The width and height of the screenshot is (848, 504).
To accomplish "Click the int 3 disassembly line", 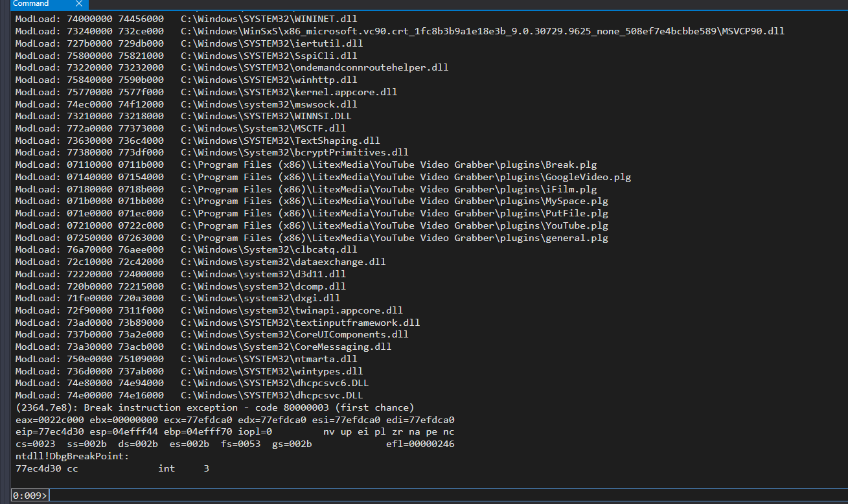I will click(x=111, y=468).
